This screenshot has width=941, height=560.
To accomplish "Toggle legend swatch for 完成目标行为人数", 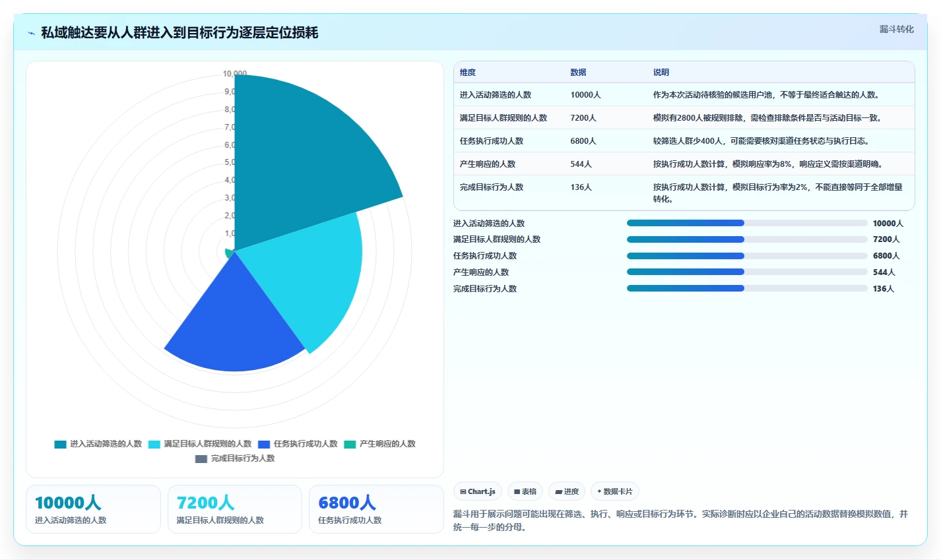I will coord(201,458).
